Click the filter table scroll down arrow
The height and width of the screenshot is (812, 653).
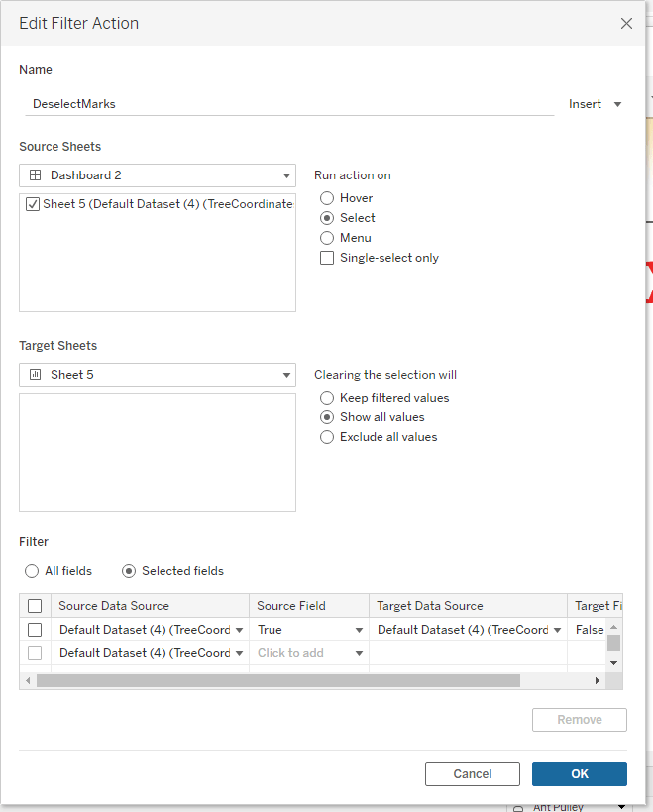point(613,662)
